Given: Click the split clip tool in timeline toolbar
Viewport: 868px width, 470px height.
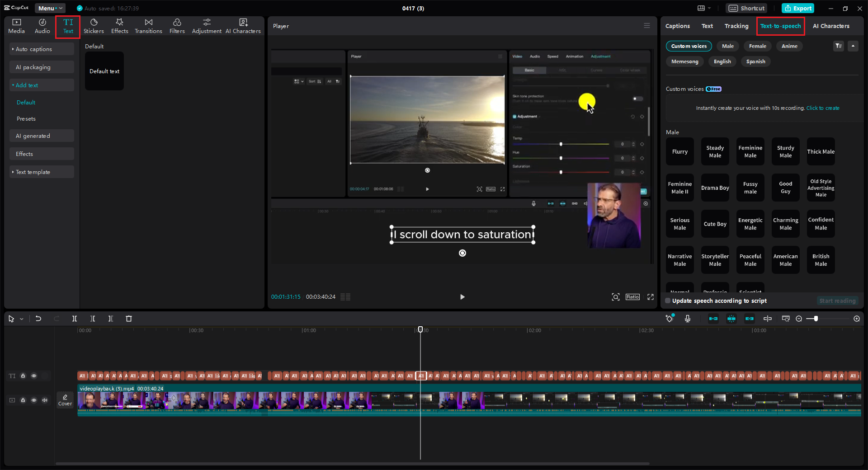Looking at the screenshot, I should click(x=75, y=319).
